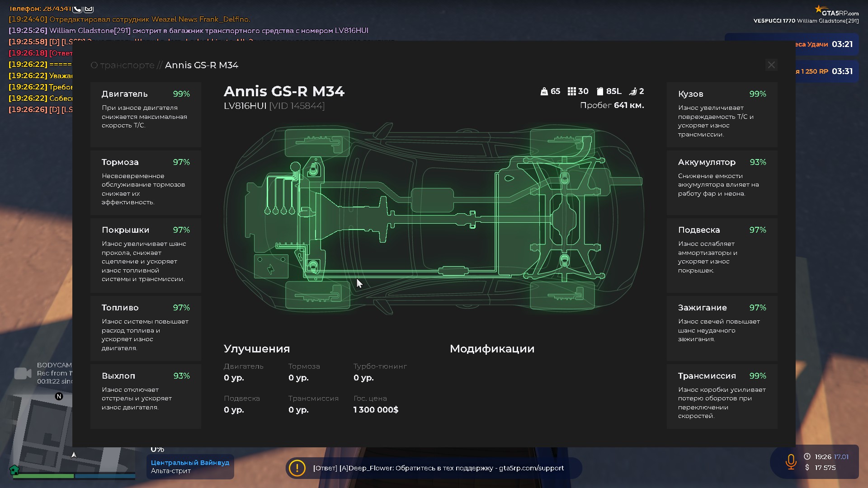Click the Гос. цена 1 300 000$ value
The height and width of the screenshot is (488, 868).
coord(376,410)
